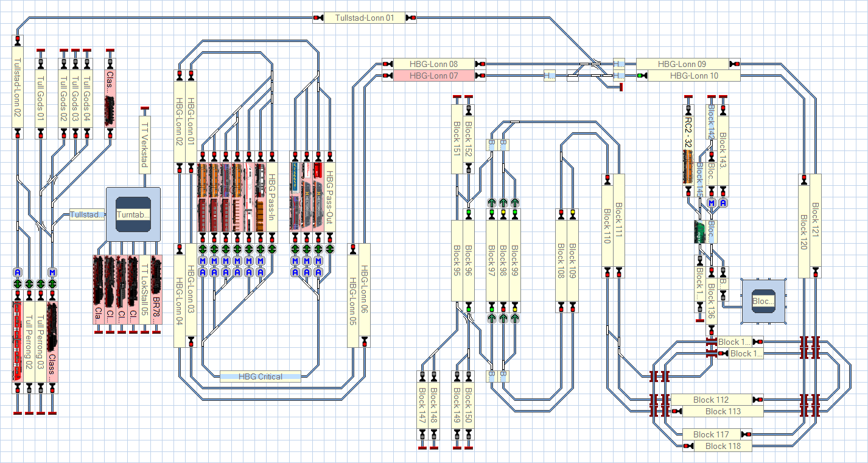The height and width of the screenshot is (463, 868).
Task: Click the red signal right of HBG-Lonn 08
Action: (x=480, y=63)
